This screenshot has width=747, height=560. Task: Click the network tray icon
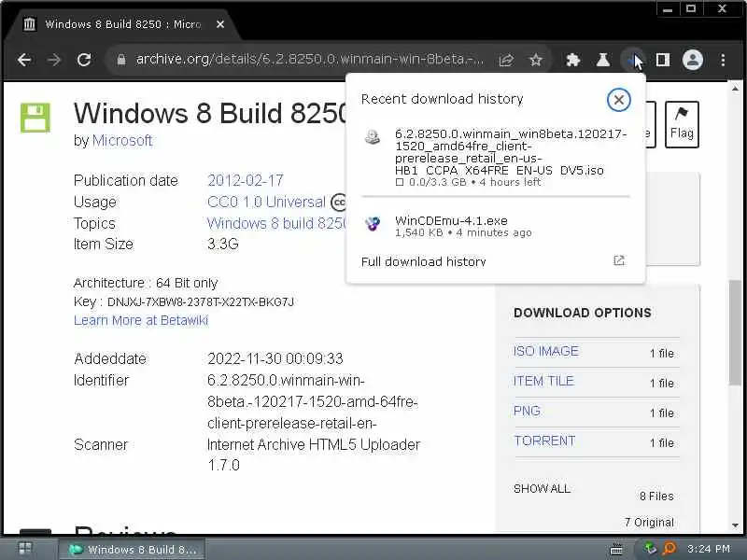[649, 549]
